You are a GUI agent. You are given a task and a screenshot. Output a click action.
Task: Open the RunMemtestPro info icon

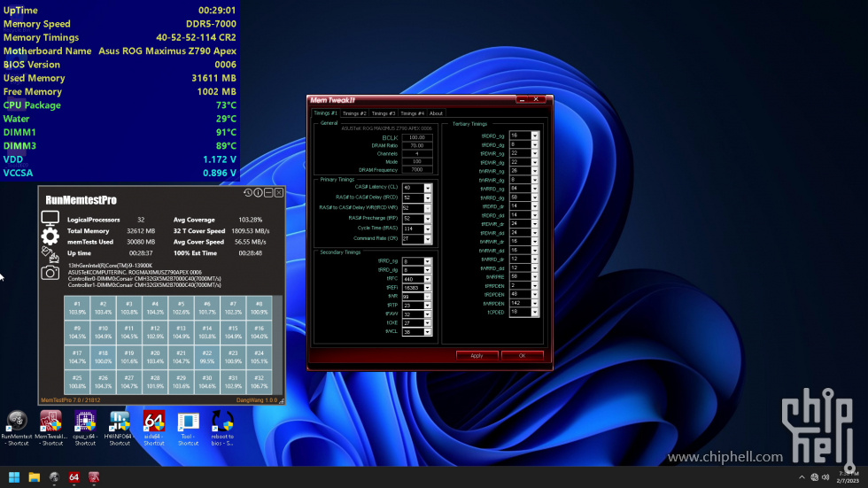pyautogui.click(x=258, y=192)
